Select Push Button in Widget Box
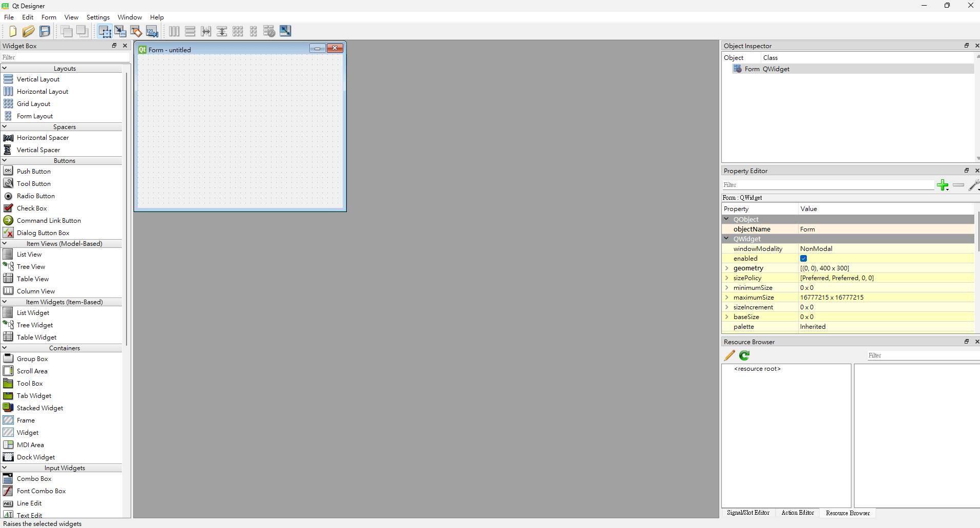 (x=34, y=172)
